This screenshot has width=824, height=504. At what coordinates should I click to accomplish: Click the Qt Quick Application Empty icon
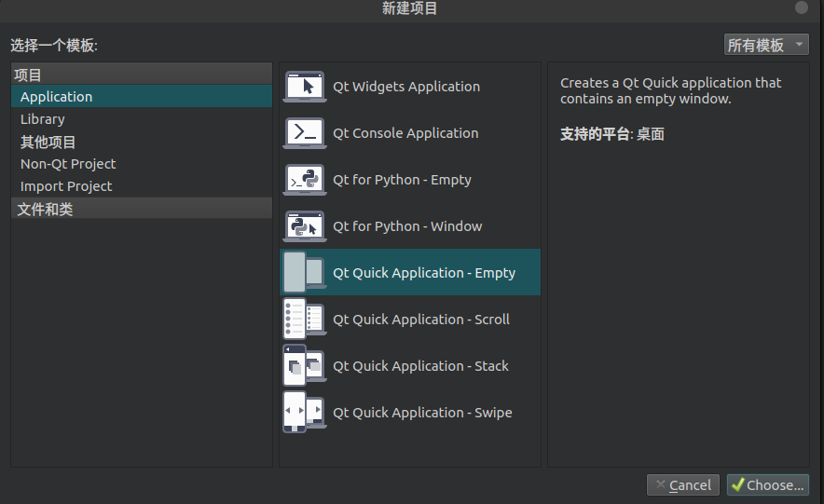click(305, 272)
